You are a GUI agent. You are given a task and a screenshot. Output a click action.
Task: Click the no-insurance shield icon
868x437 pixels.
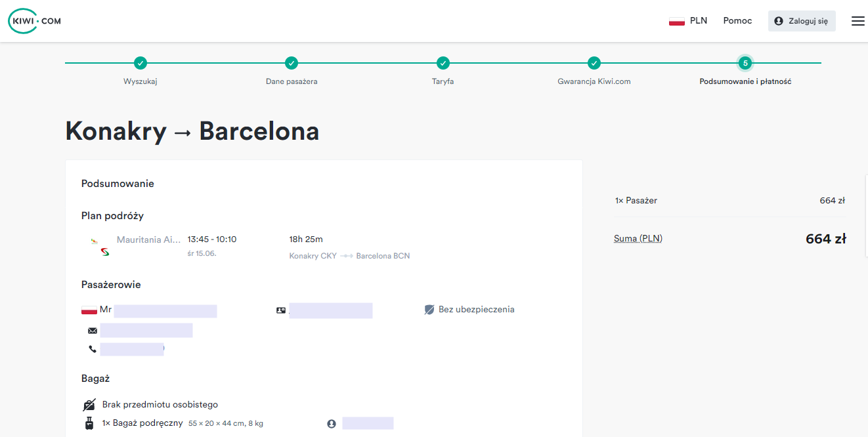tap(429, 310)
